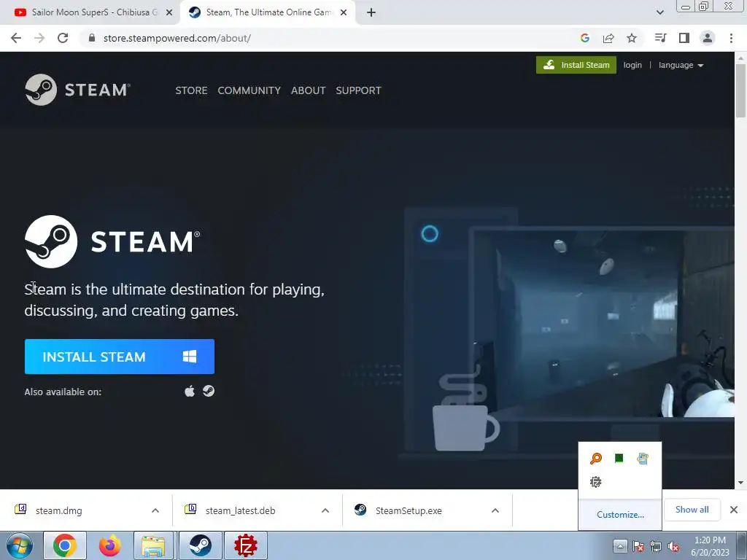Open Steam from the taskbar
The width and height of the screenshot is (747, 560).
point(200,545)
